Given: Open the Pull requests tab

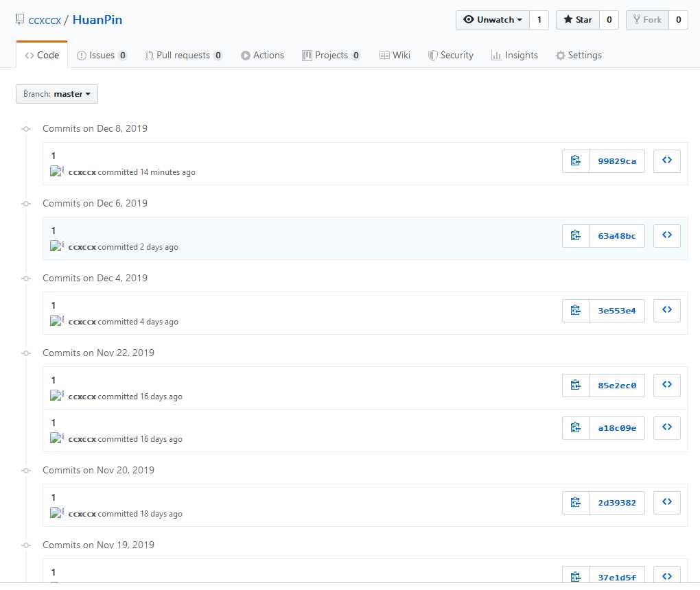Looking at the screenshot, I should tap(183, 56).
